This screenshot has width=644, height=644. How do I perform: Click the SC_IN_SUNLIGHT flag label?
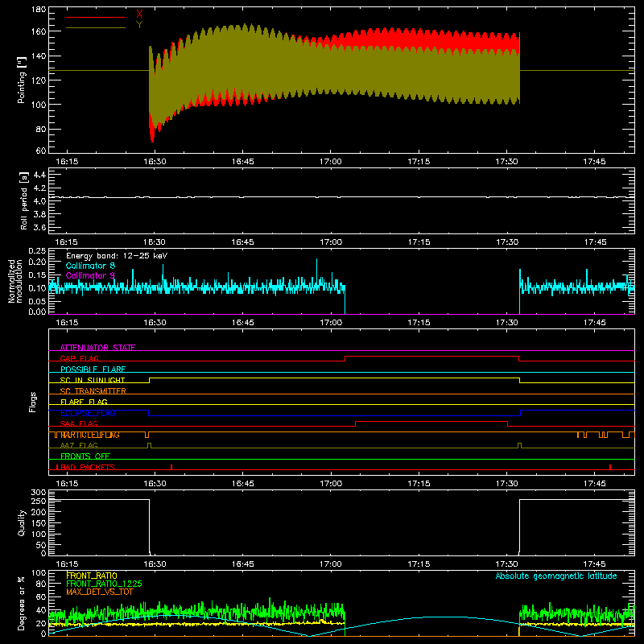[x=93, y=380]
